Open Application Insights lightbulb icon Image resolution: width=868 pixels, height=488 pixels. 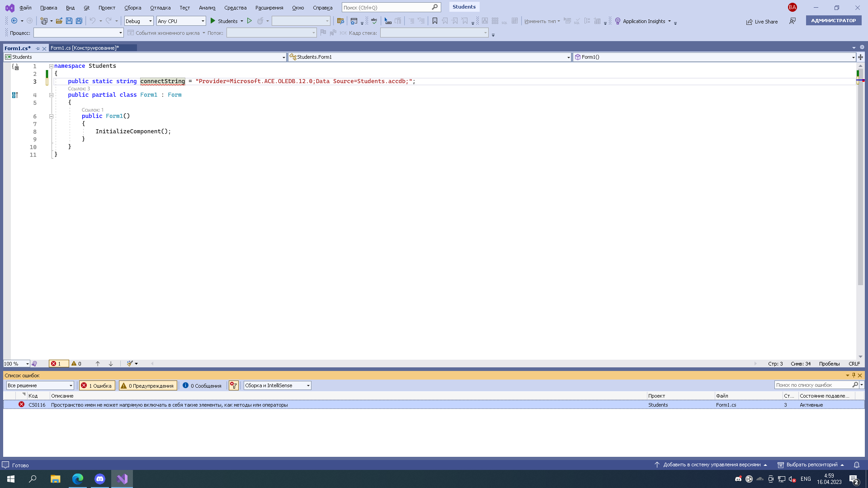618,21
